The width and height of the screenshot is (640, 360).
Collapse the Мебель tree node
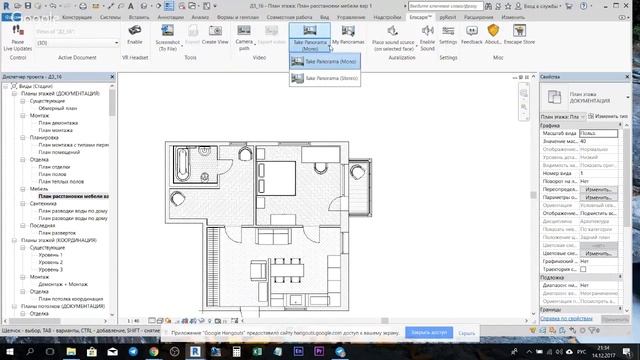(x=23, y=189)
